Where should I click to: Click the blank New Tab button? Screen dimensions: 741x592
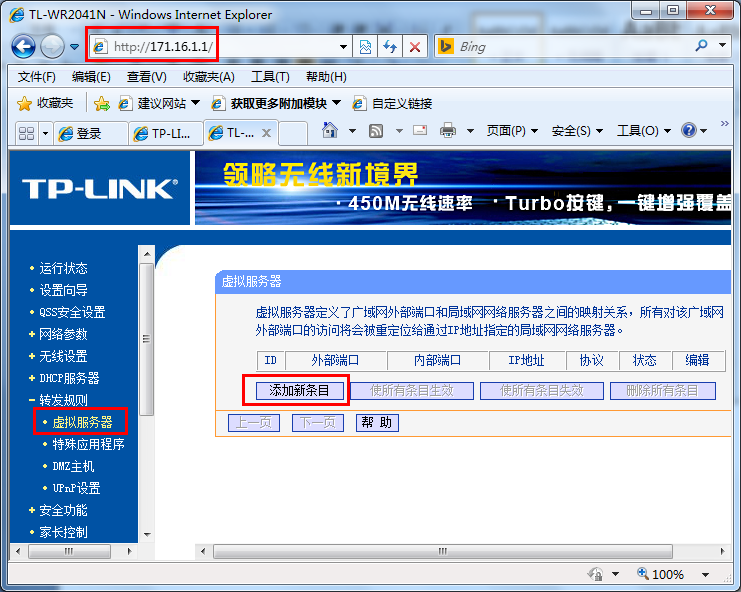(x=293, y=134)
